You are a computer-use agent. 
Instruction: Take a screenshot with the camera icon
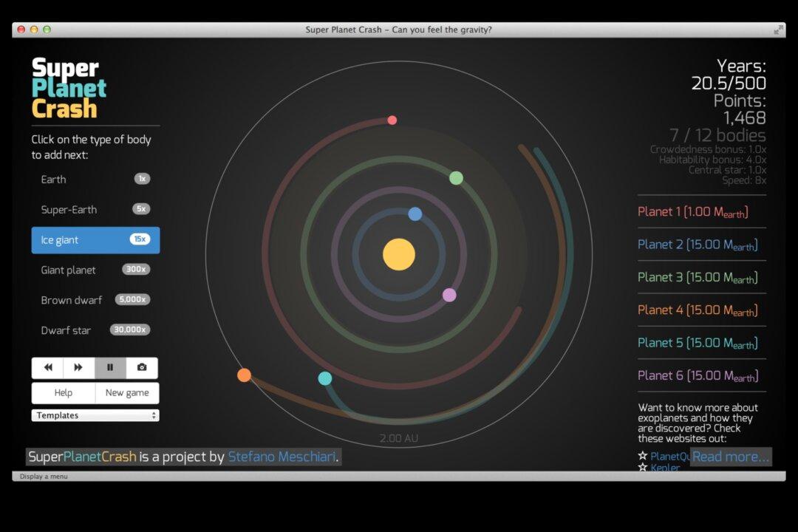point(141,367)
